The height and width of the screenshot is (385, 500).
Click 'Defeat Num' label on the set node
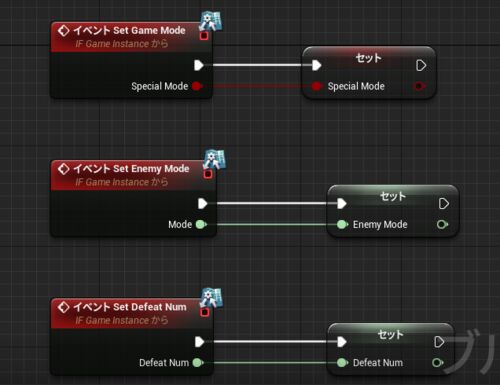pyautogui.click(x=378, y=363)
